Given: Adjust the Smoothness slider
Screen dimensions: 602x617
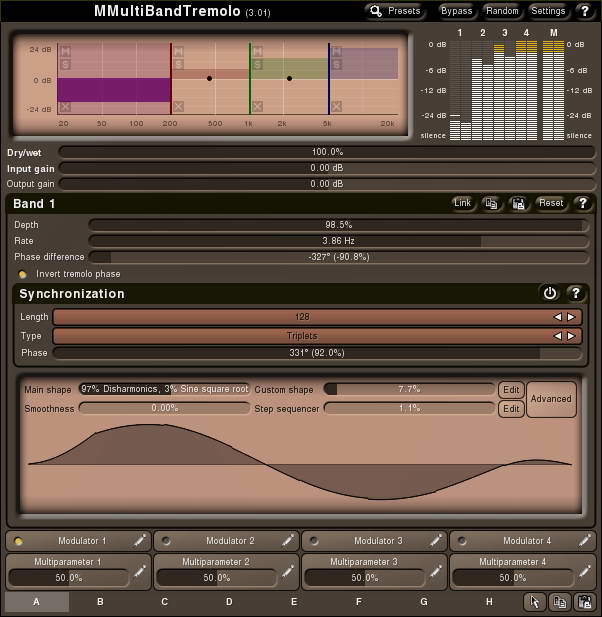Looking at the screenshot, I should (x=164, y=408).
